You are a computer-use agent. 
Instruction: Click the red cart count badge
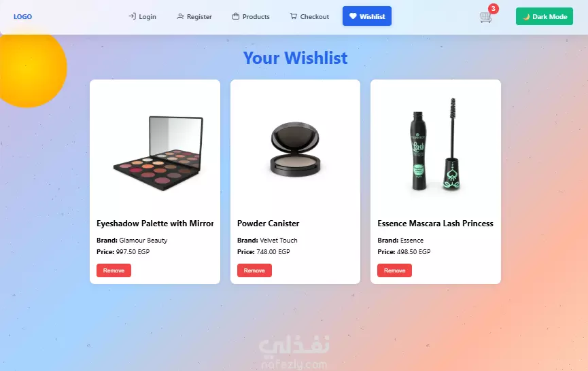pos(493,9)
